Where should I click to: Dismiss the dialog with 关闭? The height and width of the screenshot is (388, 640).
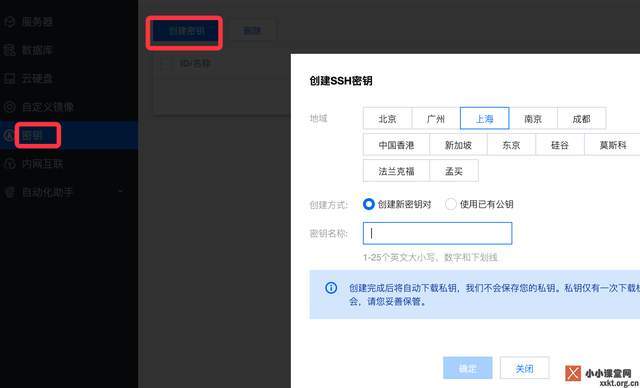[x=524, y=368]
